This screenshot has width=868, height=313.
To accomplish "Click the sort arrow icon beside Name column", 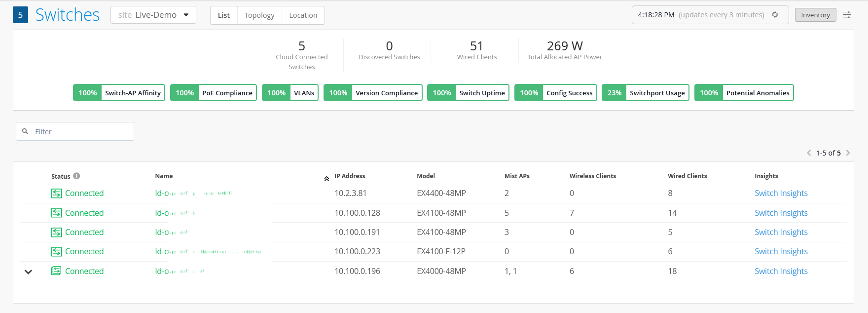I will pos(326,179).
